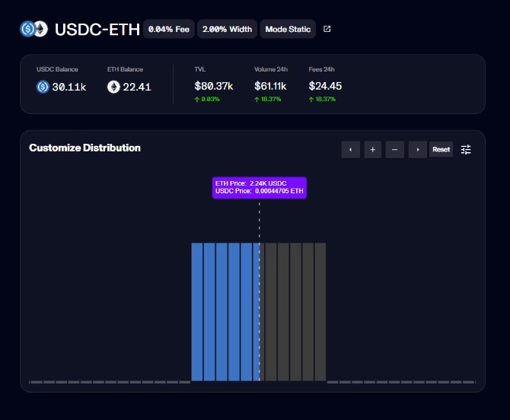Click the USDC-ETH token pair logo
Image resolution: width=510 pixels, height=420 pixels.
[34, 30]
